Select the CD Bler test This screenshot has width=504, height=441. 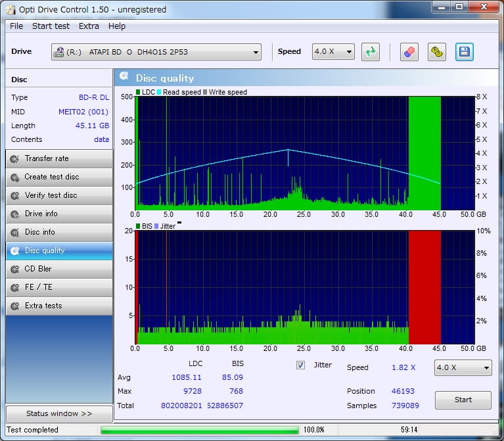[x=59, y=269]
